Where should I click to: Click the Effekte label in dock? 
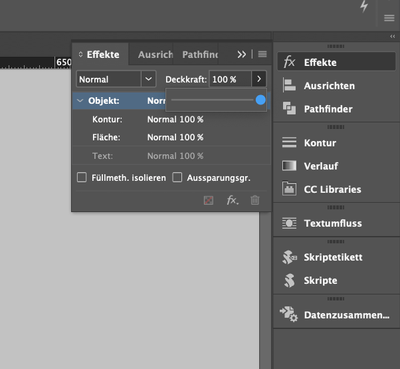[320, 62]
